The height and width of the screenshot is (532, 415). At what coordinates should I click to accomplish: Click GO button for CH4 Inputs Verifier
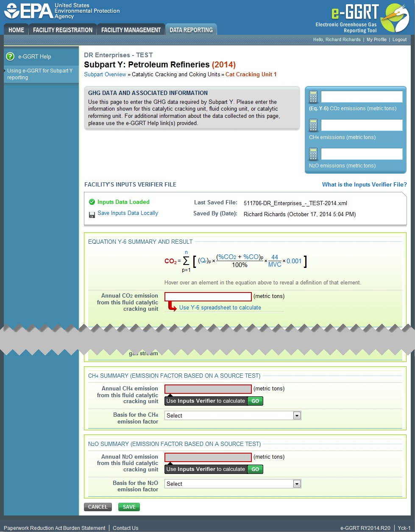[x=255, y=401]
